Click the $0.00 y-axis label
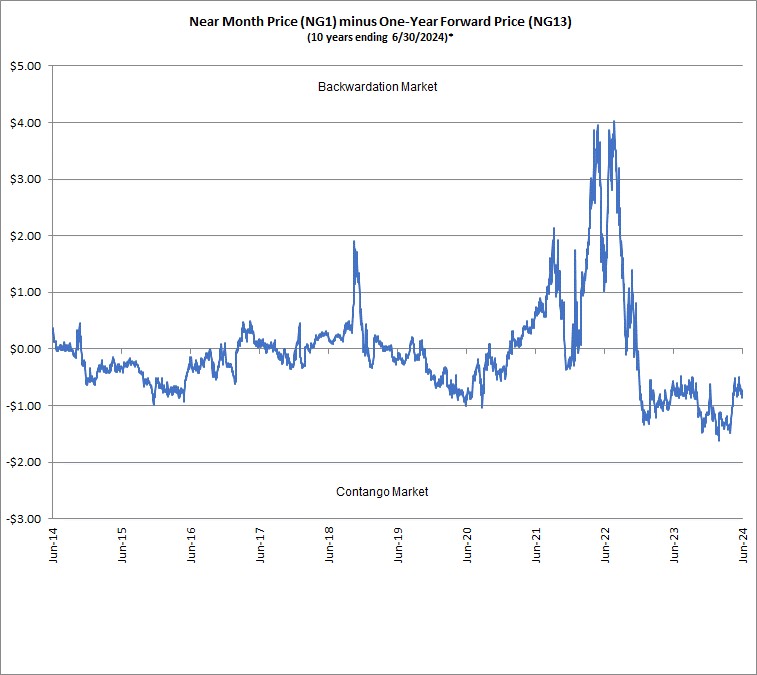757x675 pixels. 26,349
